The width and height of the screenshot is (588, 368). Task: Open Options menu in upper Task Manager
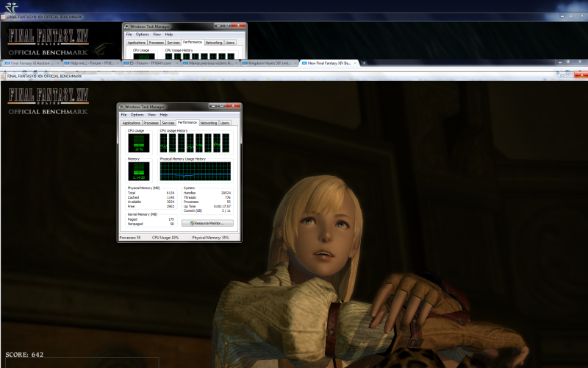[x=142, y=34]
